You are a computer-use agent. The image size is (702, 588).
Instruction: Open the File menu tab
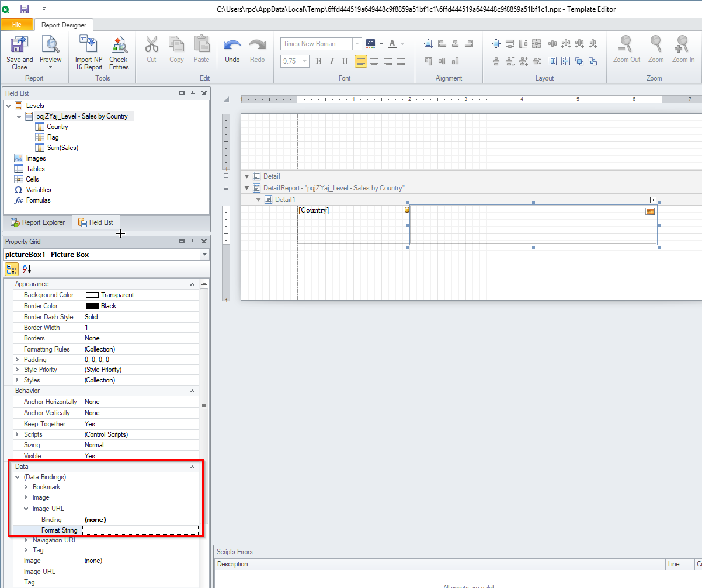(x=17, y=25)
